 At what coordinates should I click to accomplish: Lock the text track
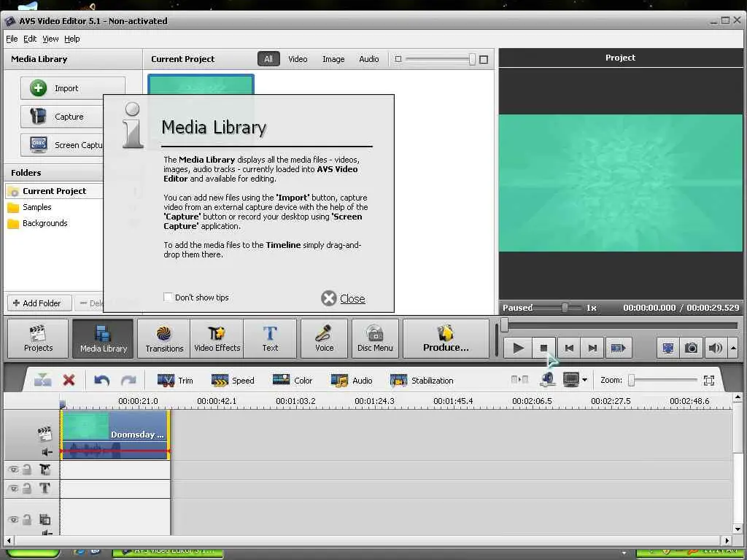27,488
